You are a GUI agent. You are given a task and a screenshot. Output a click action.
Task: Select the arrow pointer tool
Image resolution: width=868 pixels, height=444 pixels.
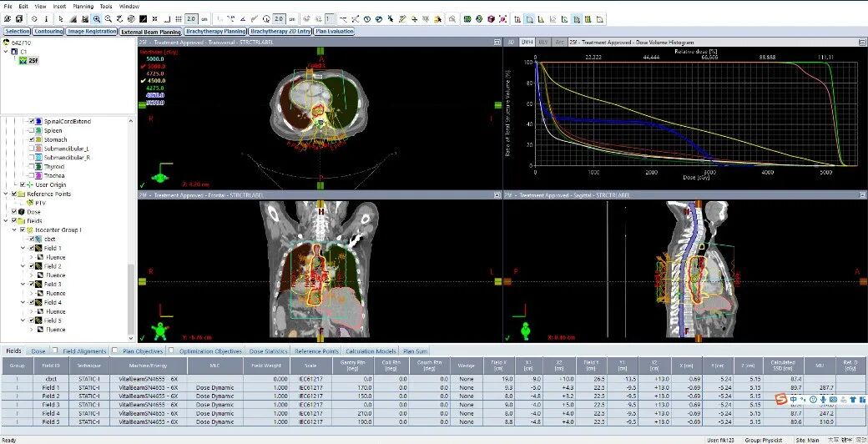[x=61, y=19]
